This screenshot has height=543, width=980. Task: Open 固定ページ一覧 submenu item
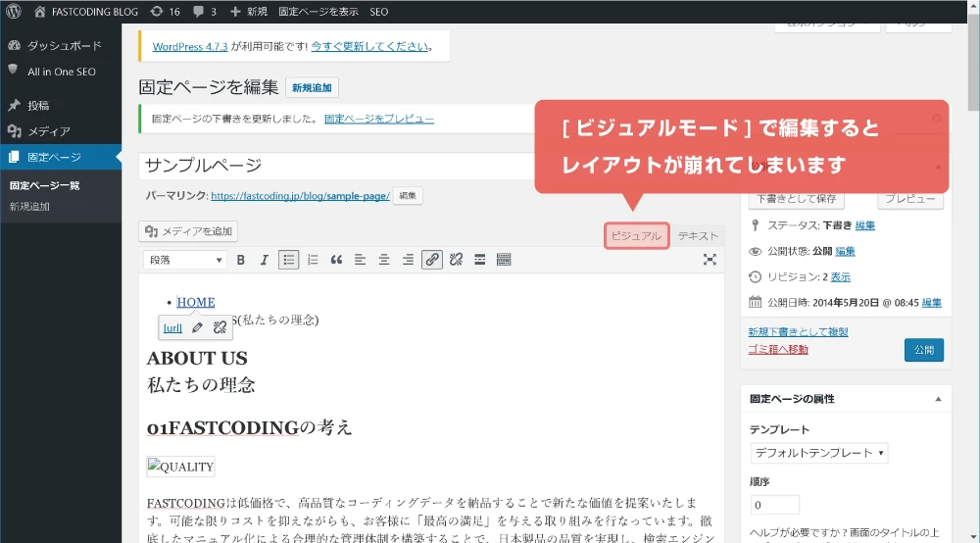point(44,185)
